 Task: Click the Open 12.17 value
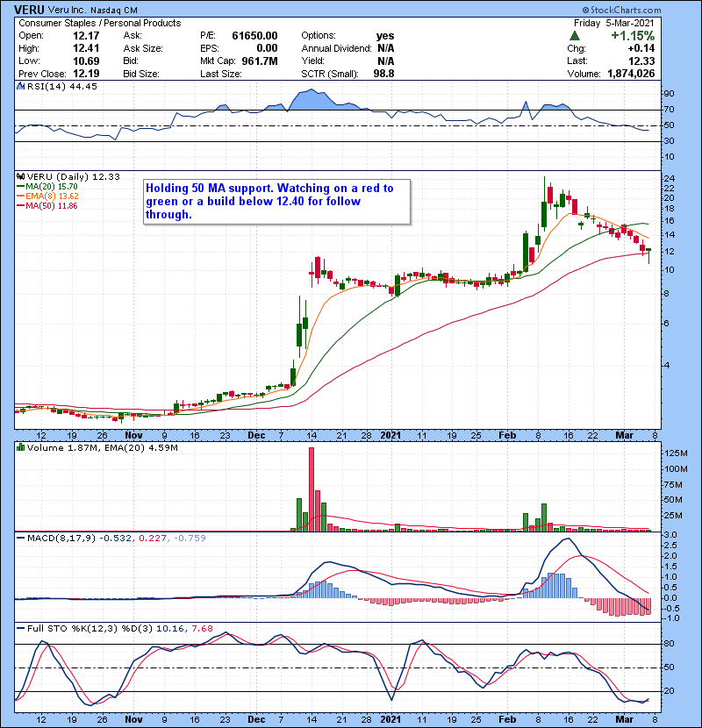(86, 36)
